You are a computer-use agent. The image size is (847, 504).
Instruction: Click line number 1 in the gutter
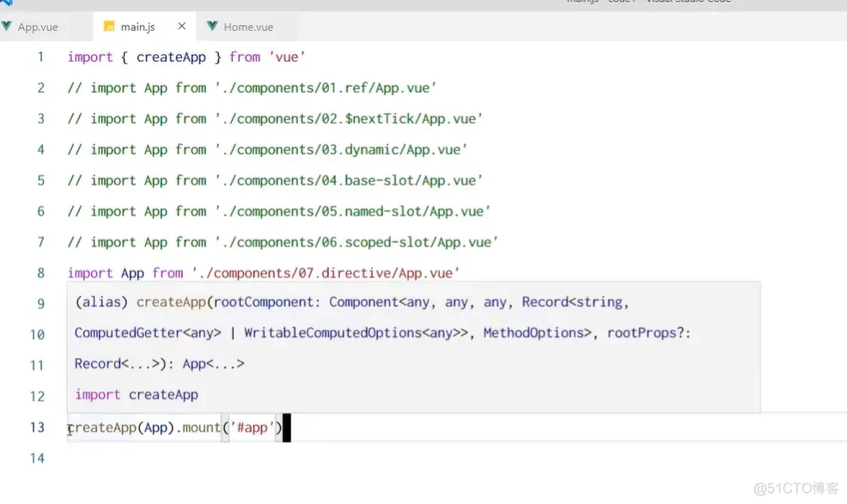[x=40, y=57]
